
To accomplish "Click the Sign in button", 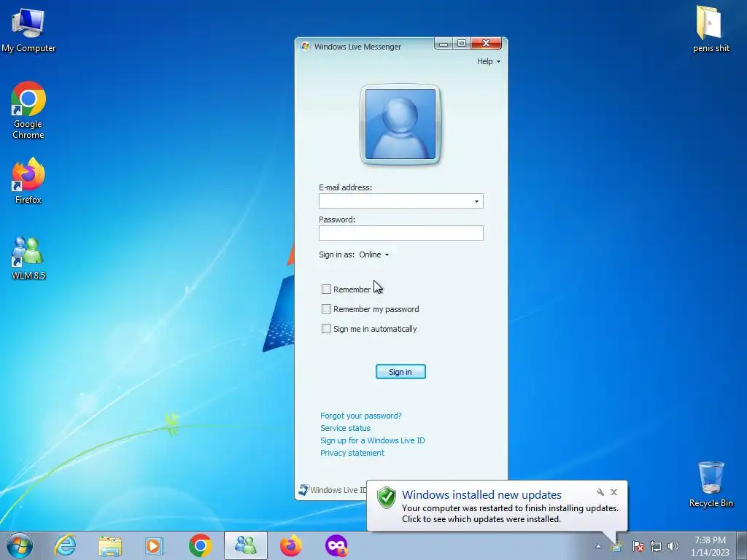I will [400, 372].
